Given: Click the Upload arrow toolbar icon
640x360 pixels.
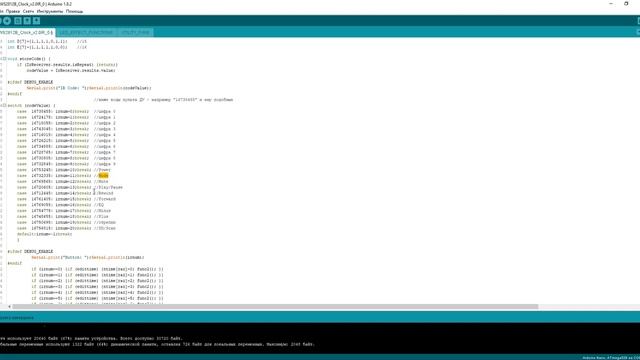Looking at the screenshot, I should [7, 21].
